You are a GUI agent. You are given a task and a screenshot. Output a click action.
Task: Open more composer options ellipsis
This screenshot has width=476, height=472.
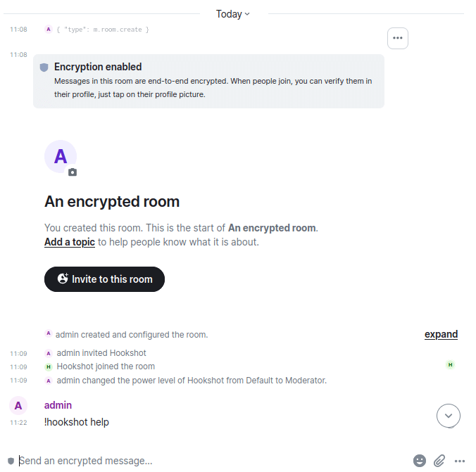coord(459,461)
